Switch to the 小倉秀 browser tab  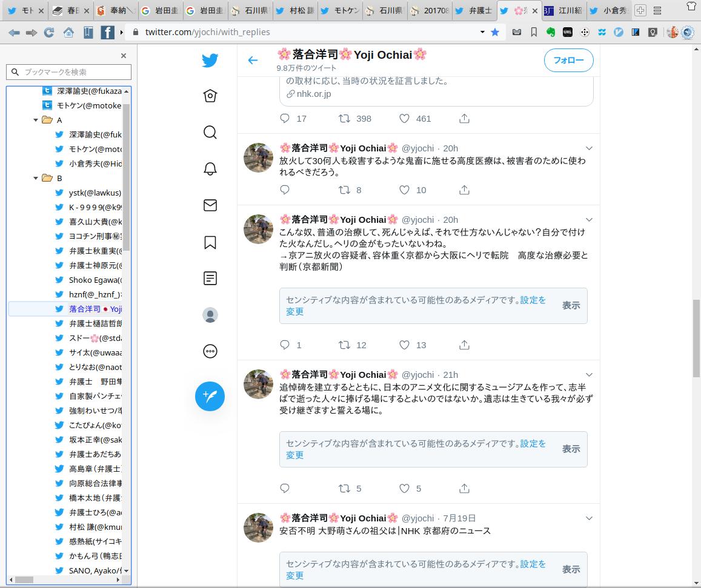(x=608, y=10)
